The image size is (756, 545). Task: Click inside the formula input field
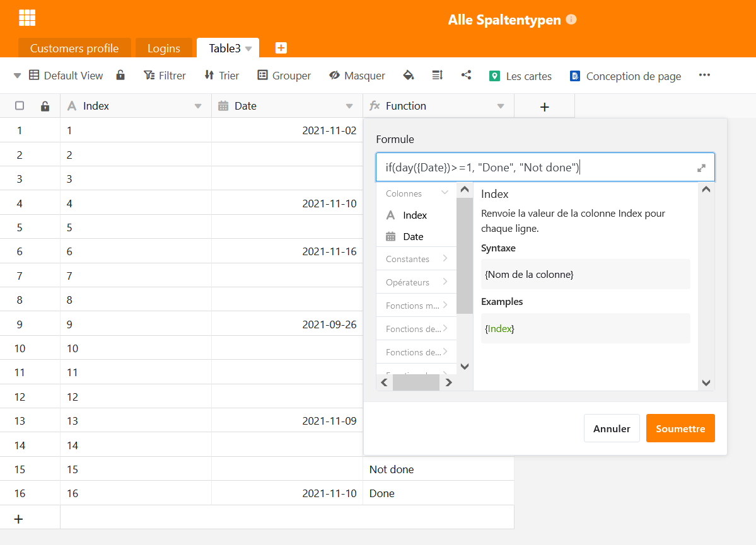pyautogui.click(x=536, y=168)
